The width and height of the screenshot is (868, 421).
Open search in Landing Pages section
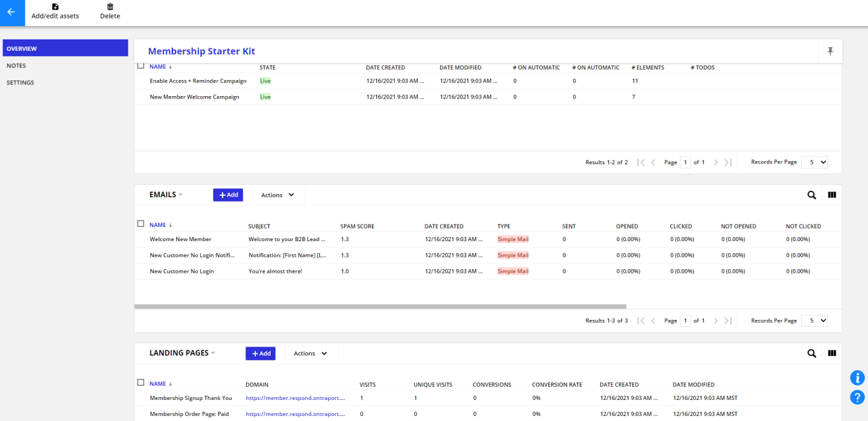click(x=812, y=353)
